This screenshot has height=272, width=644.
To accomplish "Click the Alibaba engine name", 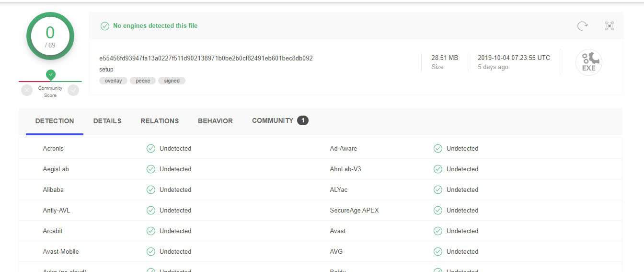I will pyautogui.click(x=53, y=189).
